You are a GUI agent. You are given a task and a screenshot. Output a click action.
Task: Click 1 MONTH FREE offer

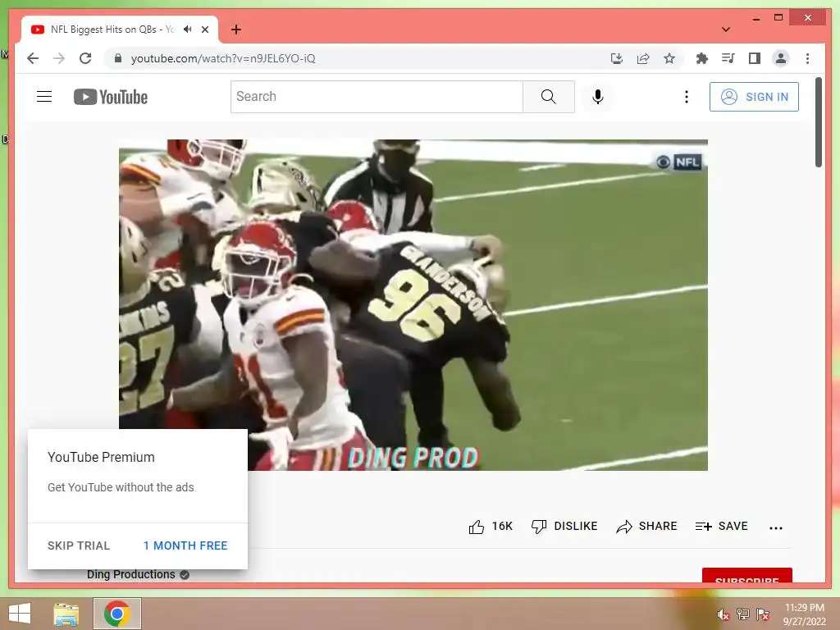coord(185,546)
